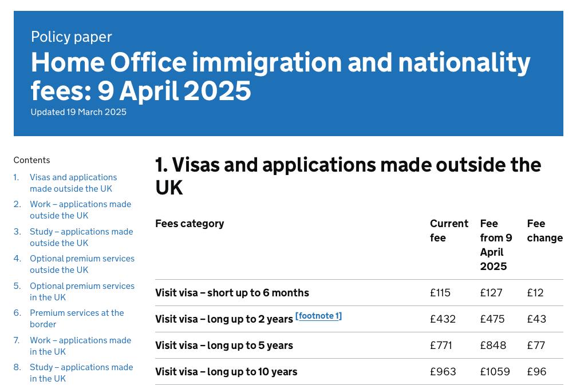
Task: Click the 'Current fee' column header
Action: (x=449, y=231)
